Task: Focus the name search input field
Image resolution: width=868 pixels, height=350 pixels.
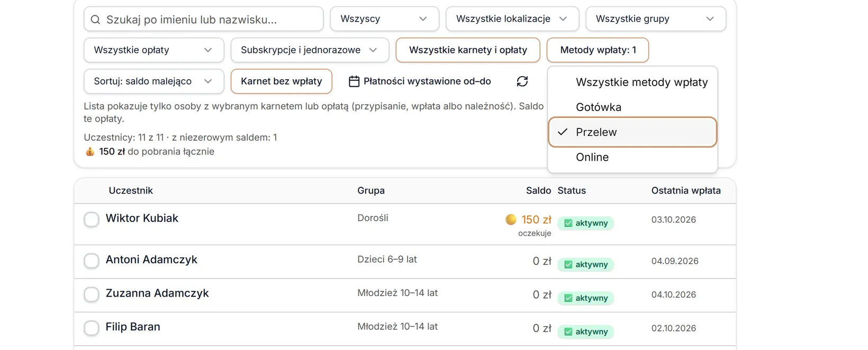Action: (x=204, y=20)
